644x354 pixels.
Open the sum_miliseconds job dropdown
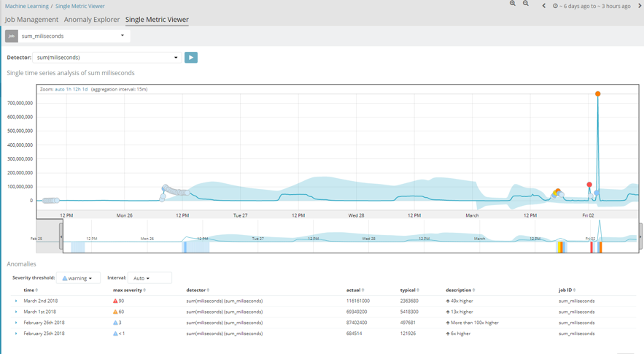74,36
